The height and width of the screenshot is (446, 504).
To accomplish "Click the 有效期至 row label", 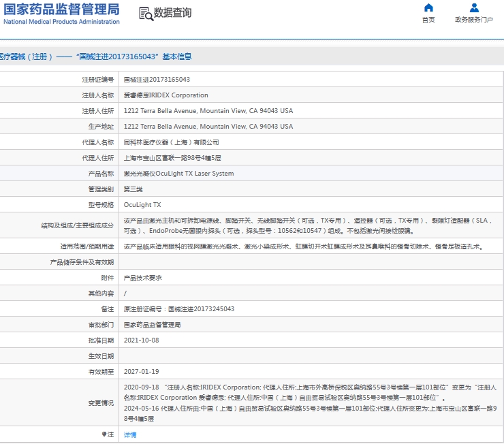I will point(101,372).
